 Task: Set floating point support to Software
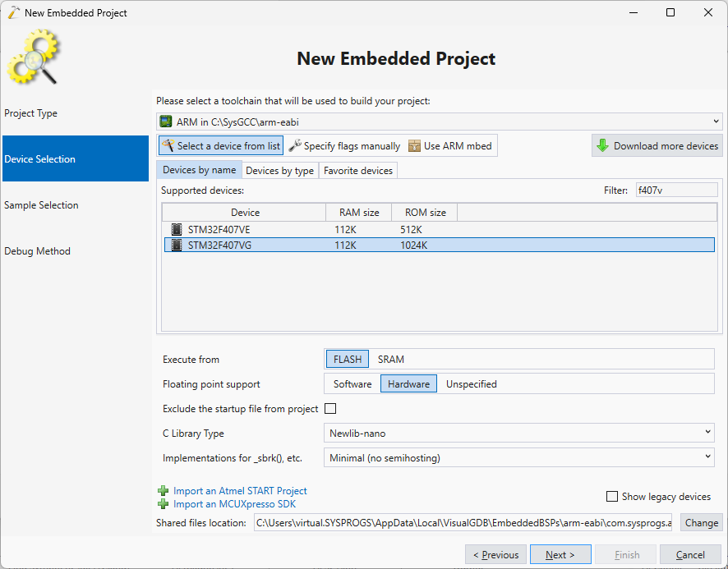coord(352,383)
